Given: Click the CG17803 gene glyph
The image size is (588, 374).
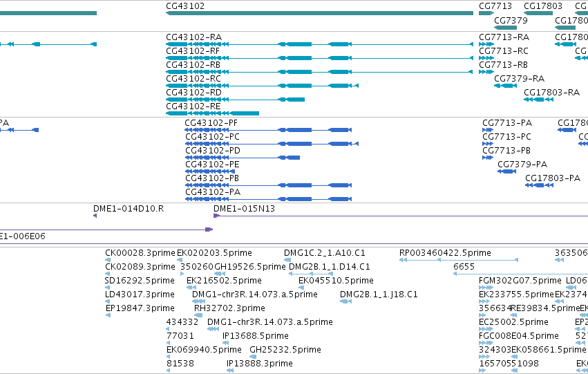Looking at the screenshot, I should click(538, 13).
